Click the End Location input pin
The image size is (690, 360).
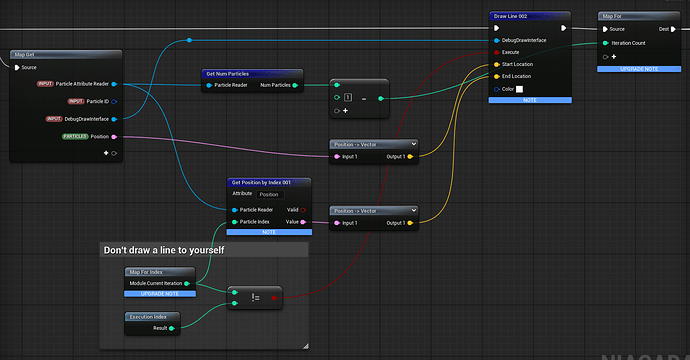pos(496,76)
